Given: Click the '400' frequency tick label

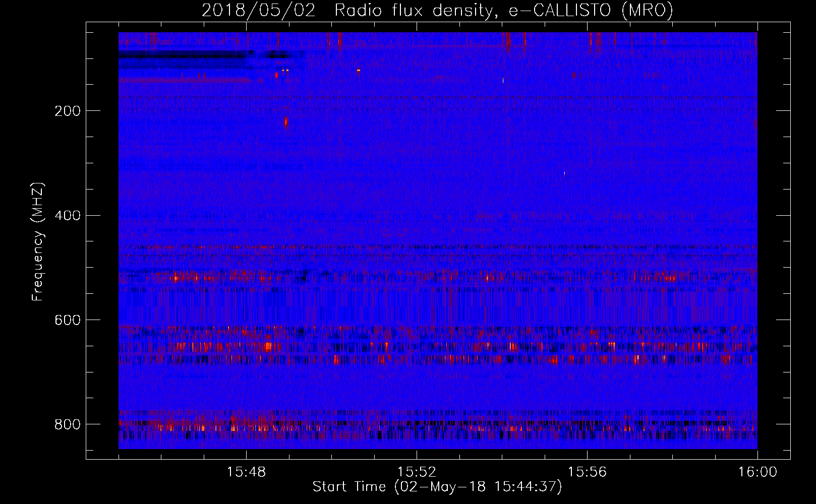Looking at the screenshot, I should (67, 216).
